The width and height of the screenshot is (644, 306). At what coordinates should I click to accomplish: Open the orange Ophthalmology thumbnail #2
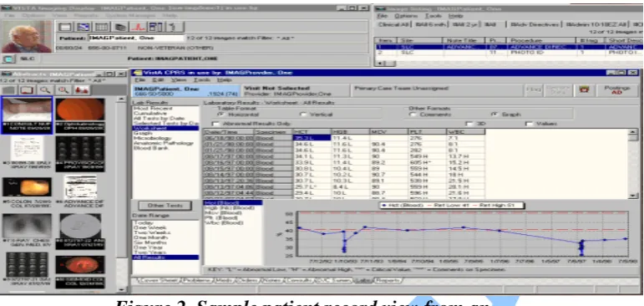(x=80, y=115)
